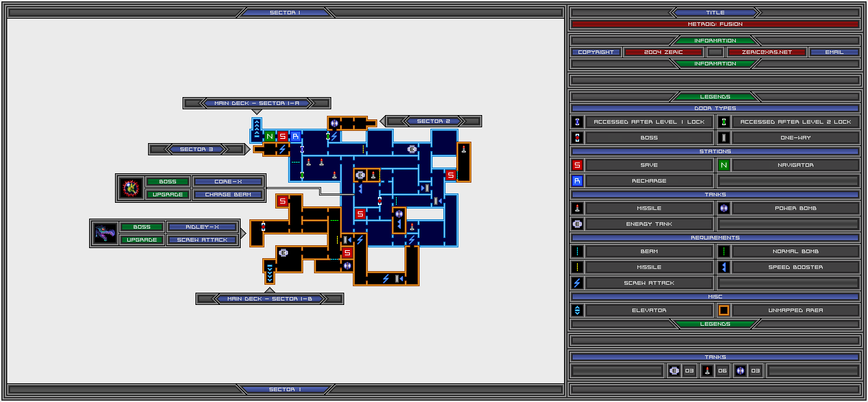Click the green Navigator room on the map
This screenshot has height=402, width=868.
click(x=269, y=136)
